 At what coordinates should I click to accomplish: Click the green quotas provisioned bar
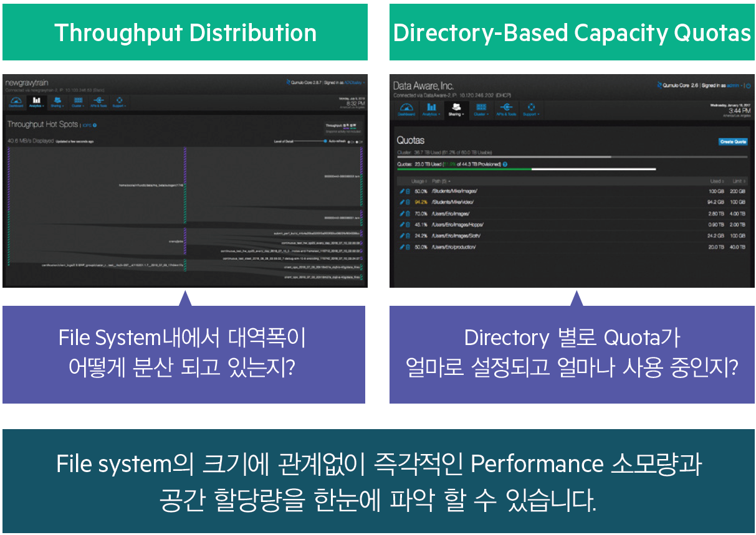(464, 169)
